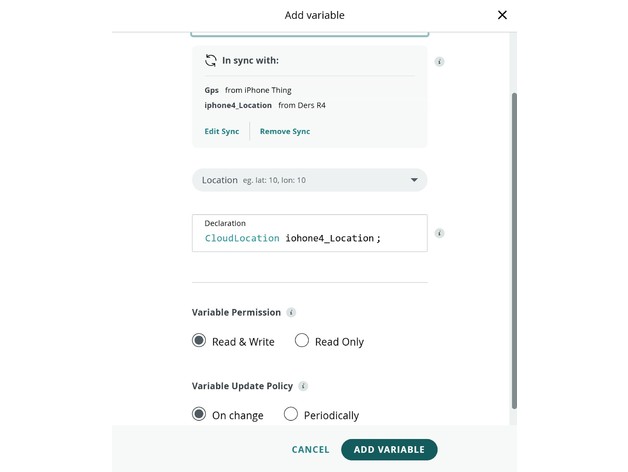
Task: Click the info icon beside the sync box
Action: click(x=440, y=62)
